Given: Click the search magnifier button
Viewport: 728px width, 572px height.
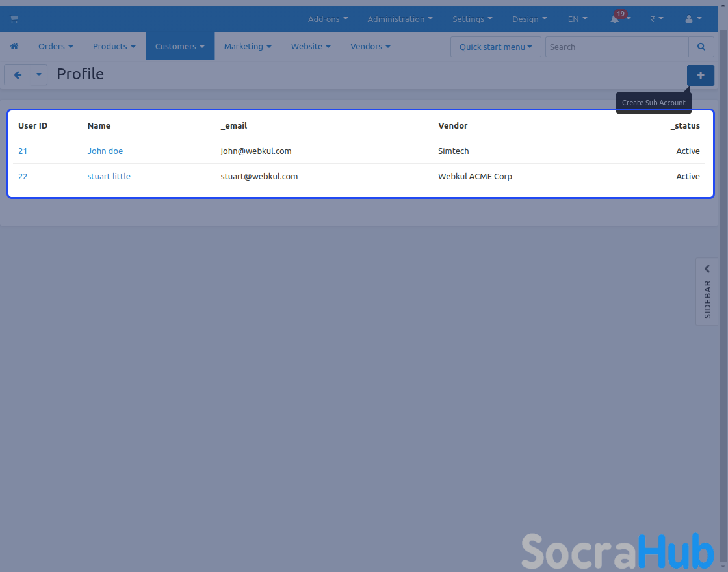Looking at the screenshot, I should (x=701, y=47).
